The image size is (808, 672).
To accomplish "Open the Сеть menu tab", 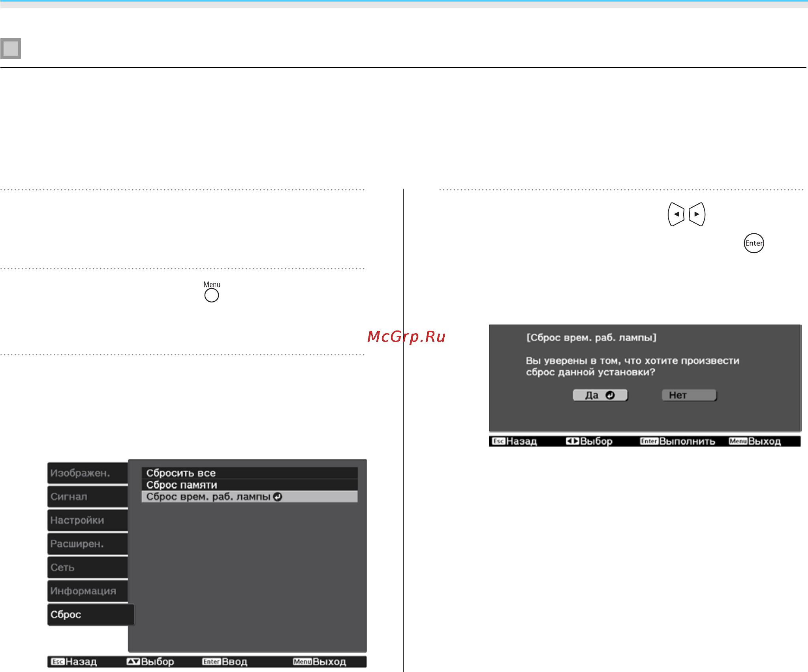I will pyautogui.click(x=88, y=567).
